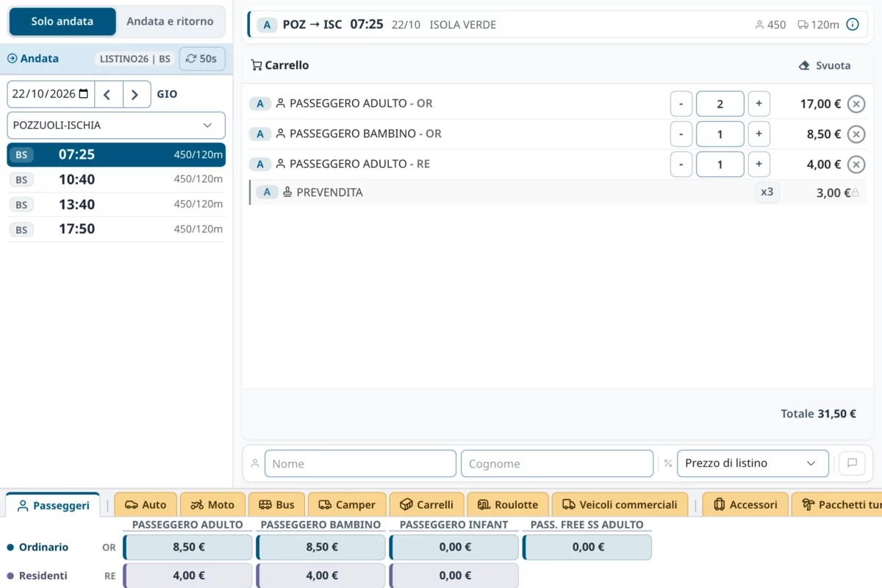Open the notes comment icon button

pos(852,464)
